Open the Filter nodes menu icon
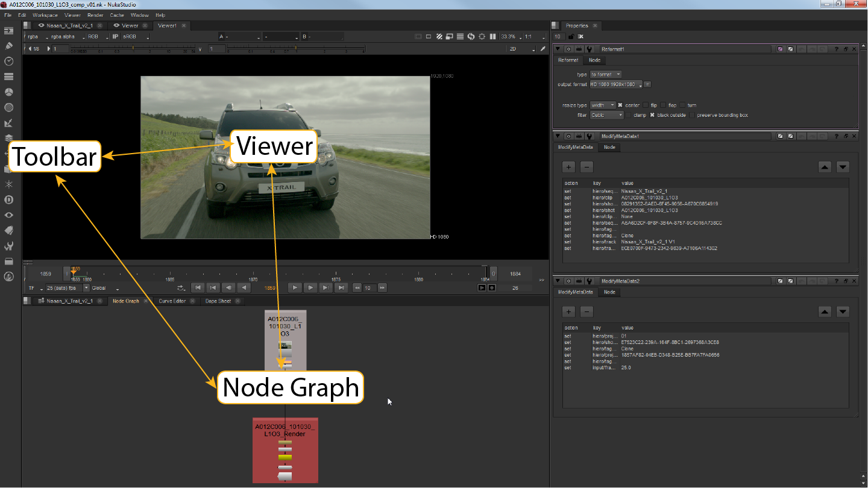The image size is (868, 488). pyautogui.click(x=9, y=108)
